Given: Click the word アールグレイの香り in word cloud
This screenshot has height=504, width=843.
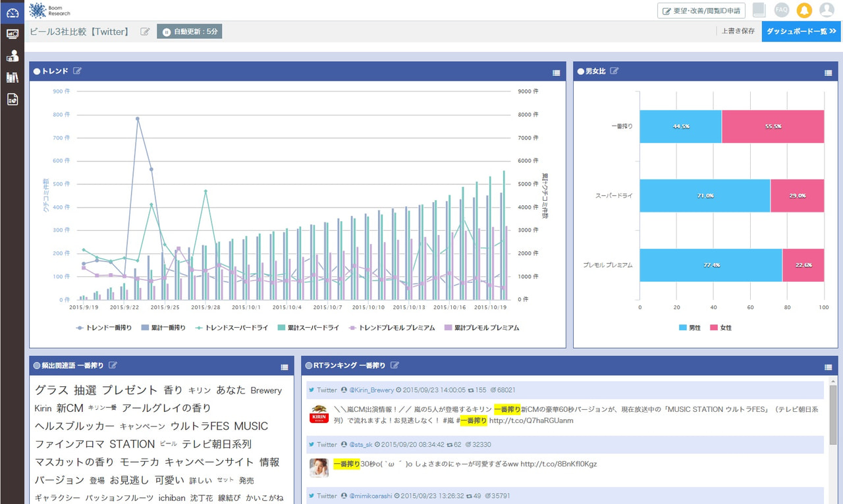Looking at the screenshot, I should 167,408.
